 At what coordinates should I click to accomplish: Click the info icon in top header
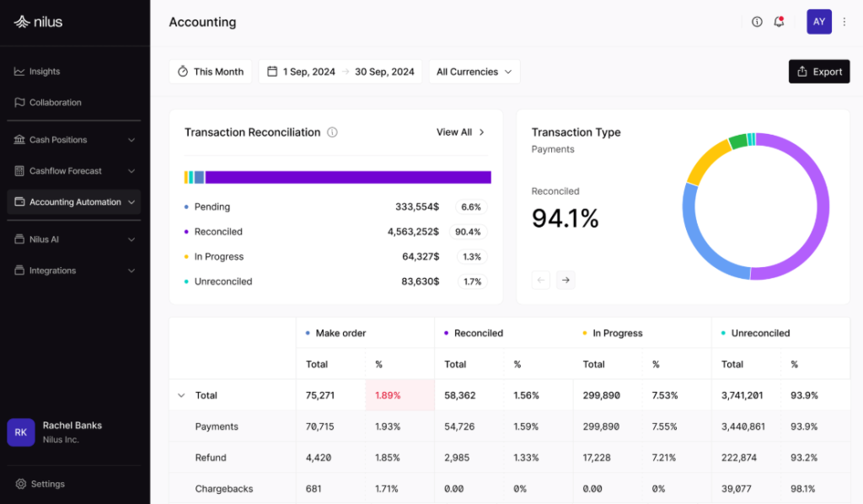(x=757, y=22)
